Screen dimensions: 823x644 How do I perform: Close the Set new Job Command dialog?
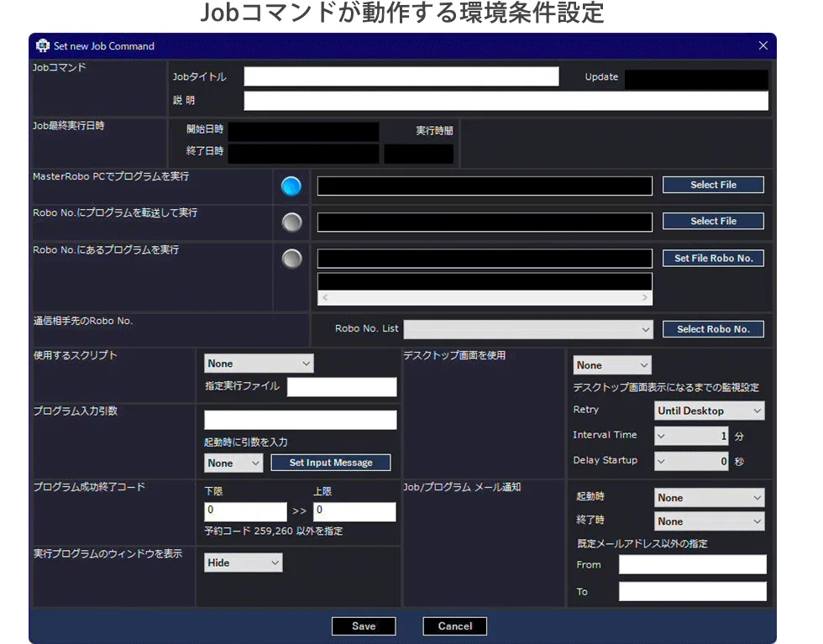[763, 45]
